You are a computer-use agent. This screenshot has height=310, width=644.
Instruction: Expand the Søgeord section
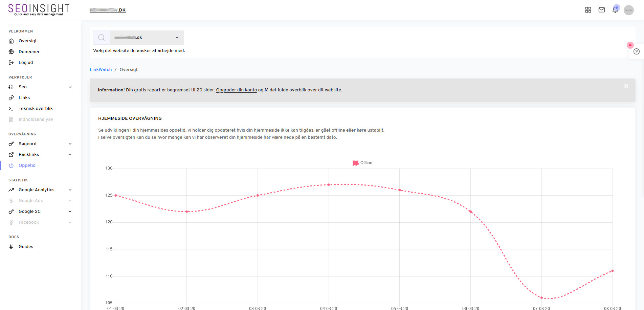pyautogui.click(x=70, y=143)
